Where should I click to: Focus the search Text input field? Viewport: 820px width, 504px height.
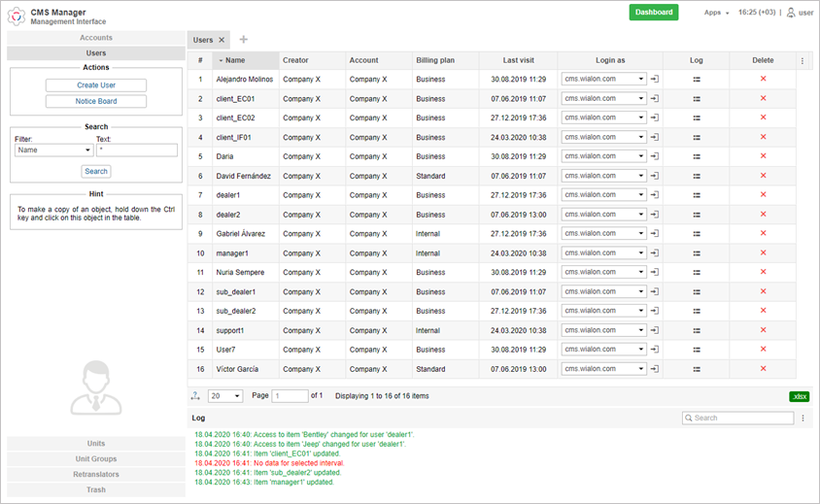(137, 151)
